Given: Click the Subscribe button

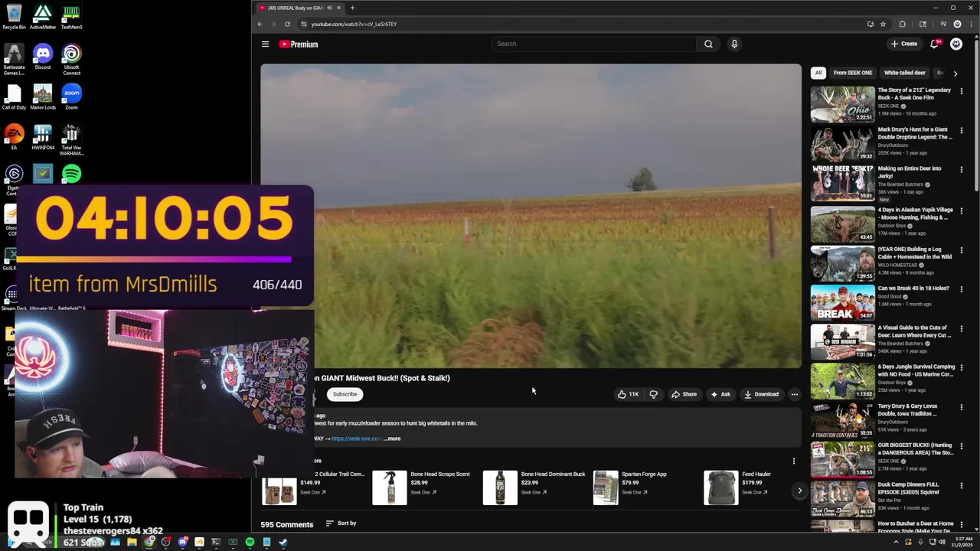Looking at the screenshot, I should click(x=345, y=394).
